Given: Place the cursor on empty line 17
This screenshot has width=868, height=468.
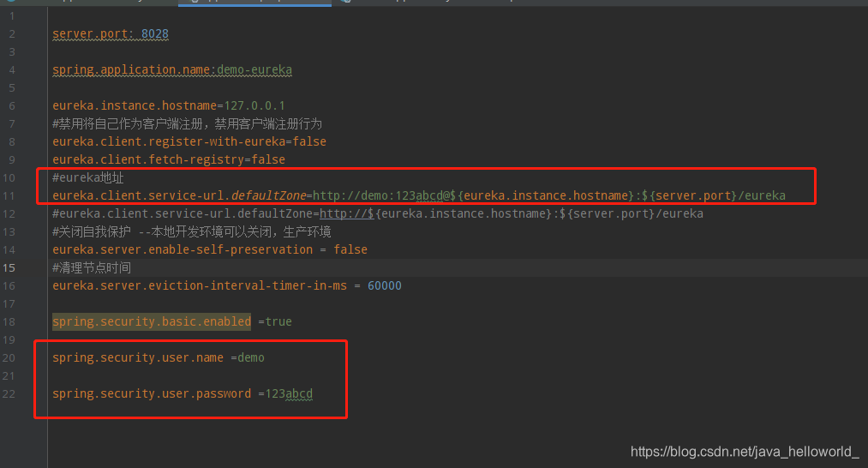Looking at the screenshot, I should click(458, 303).
